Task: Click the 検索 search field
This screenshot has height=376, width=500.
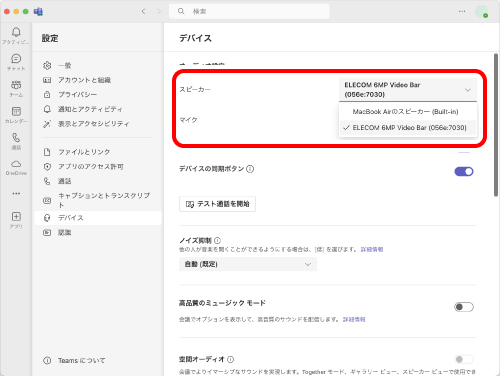Action: point(249,11)
